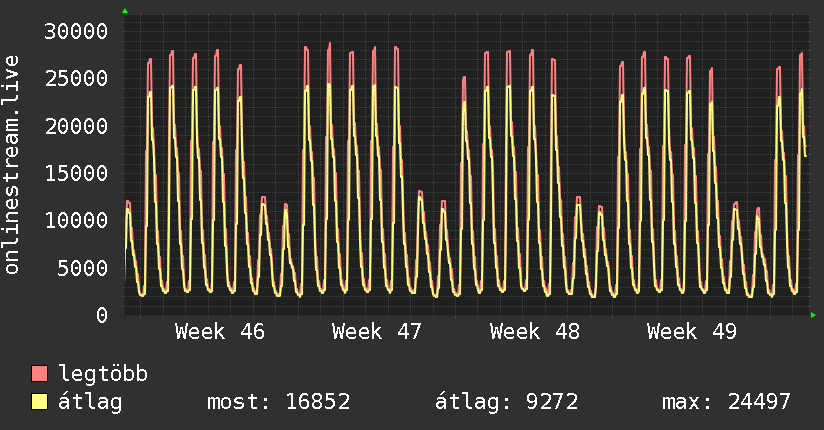This screenshot has height=430, width=824.
Task: Click the 15000 y-axis label
Action: click(77, 173)
